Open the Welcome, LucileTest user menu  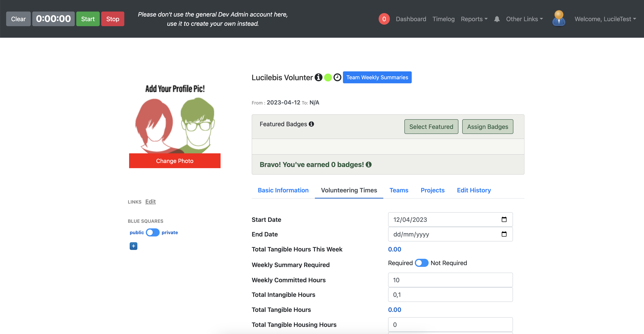pyautogui.click(x=605, y=19)
